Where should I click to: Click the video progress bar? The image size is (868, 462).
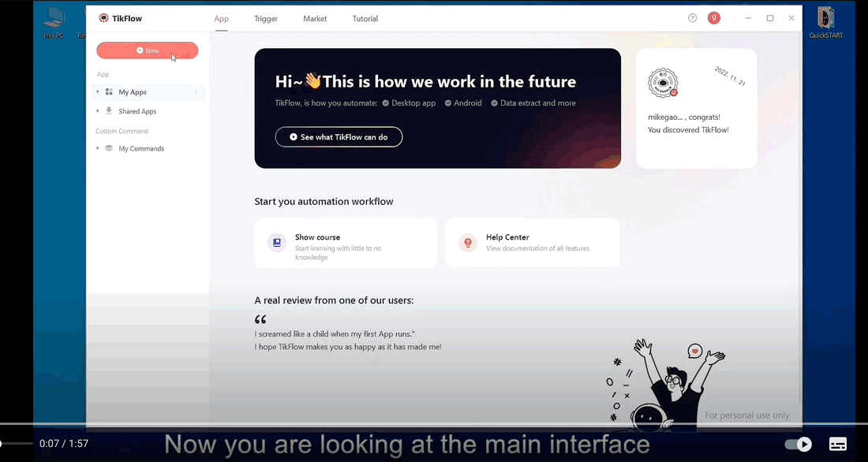(434, 424)
